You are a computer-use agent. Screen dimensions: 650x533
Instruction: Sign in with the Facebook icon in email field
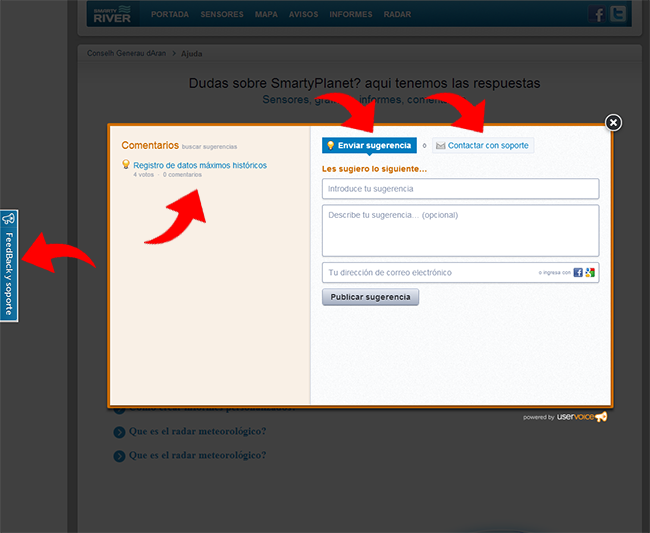coord(578,272)
